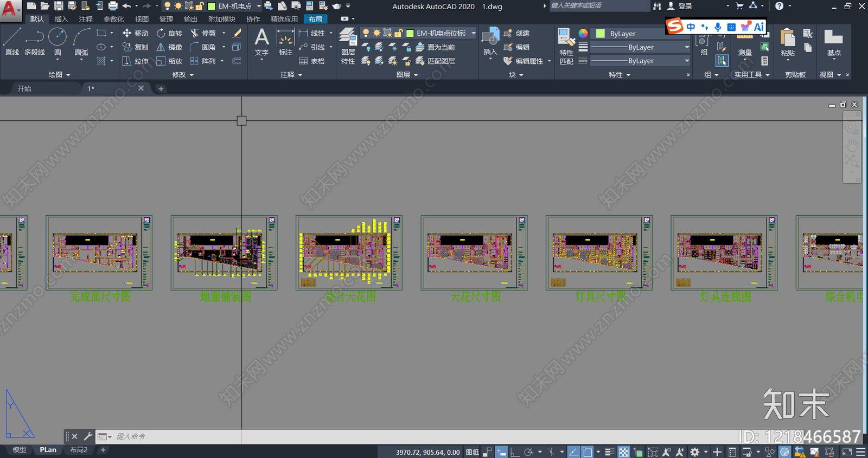Select the Line (直线) tool
Screen dimensions: 868x458
(12, 42)
